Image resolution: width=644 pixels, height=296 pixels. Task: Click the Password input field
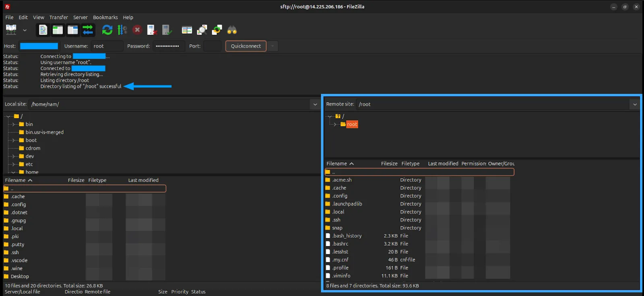pyautogui.click(x=169, y=46)
